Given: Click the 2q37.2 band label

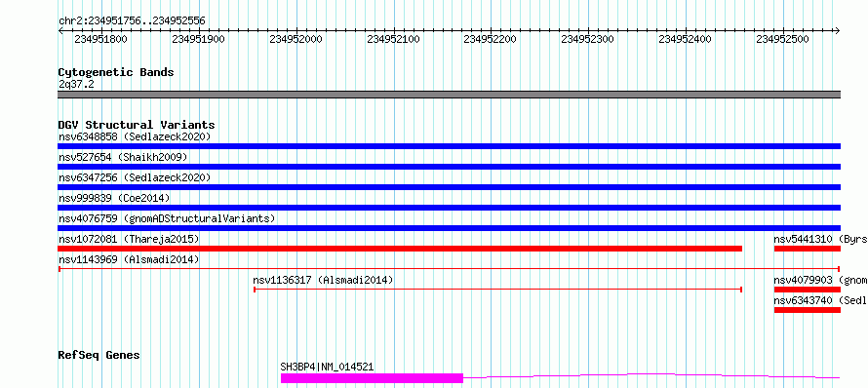Looking at the screenshot, I should click(76, 85).
